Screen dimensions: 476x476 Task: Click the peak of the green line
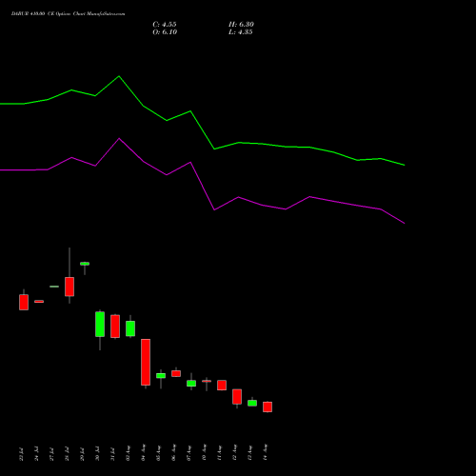tap(119, 76)
